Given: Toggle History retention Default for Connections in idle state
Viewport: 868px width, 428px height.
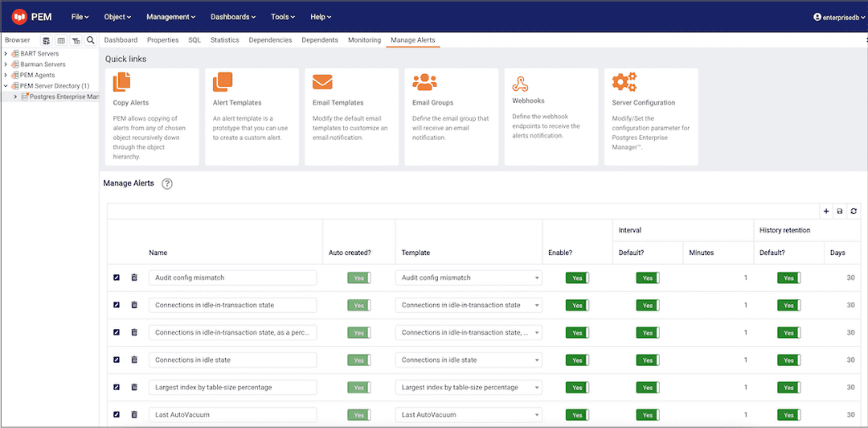Looking at the screenshot, I should 788,360.
